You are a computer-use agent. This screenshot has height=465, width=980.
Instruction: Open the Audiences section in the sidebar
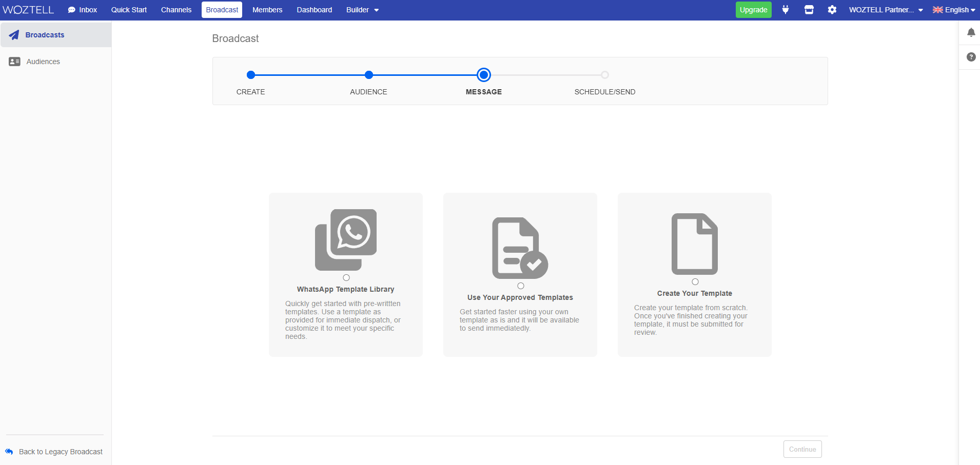click(x=43, y=61)
